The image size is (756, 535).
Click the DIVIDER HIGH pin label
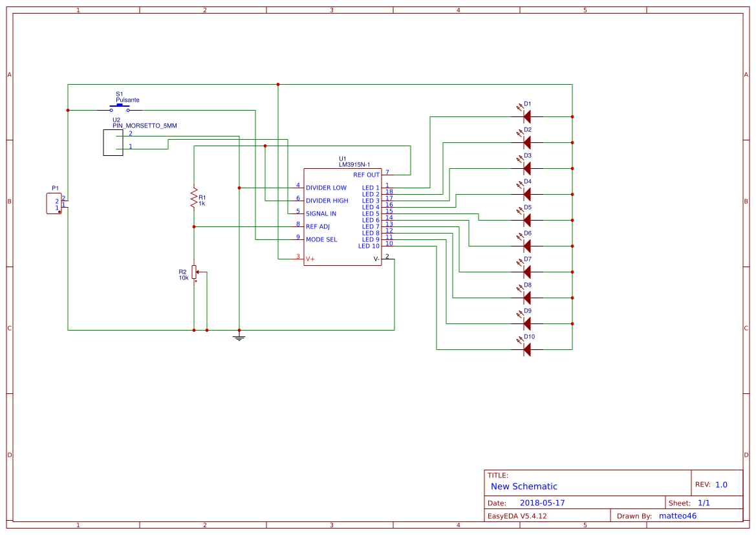pyautogui.click(x=327, y=201)
